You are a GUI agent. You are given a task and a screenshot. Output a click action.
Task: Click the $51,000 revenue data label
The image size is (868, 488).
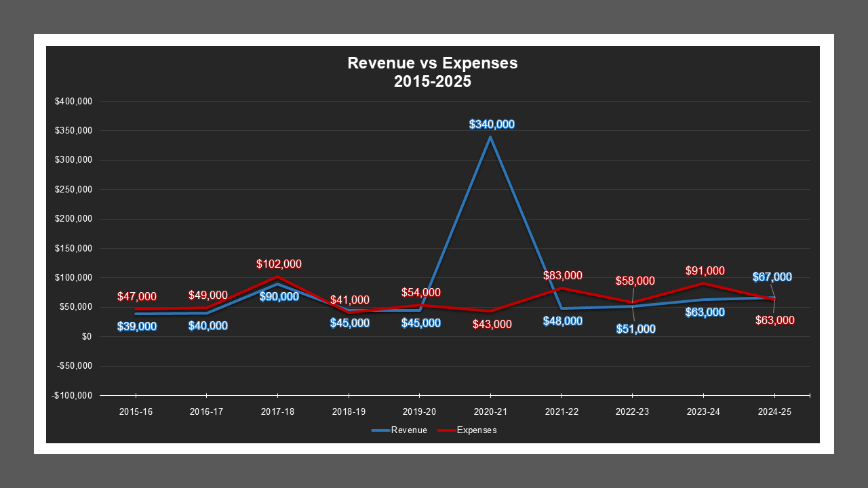click(636, 329)
